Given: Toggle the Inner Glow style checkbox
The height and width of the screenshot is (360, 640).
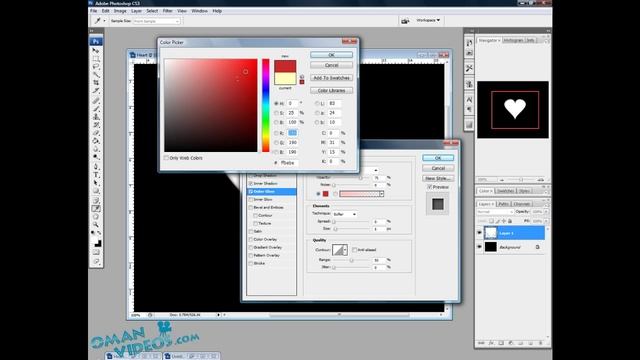Looking at the screenshot, I should click(x=251, y=200).
